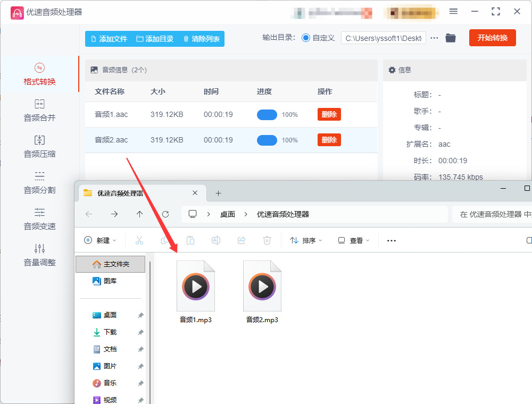Open the hamburger menu in the title bar
Image resolution: width=532 pixels, height=404 pixels.
[x=453, y=12]
